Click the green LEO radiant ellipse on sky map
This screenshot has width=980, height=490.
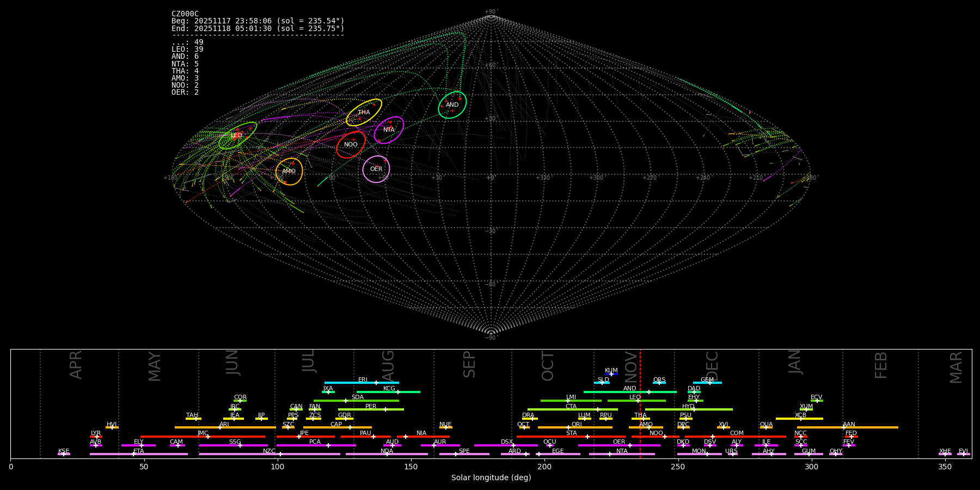tap(237, 136)
